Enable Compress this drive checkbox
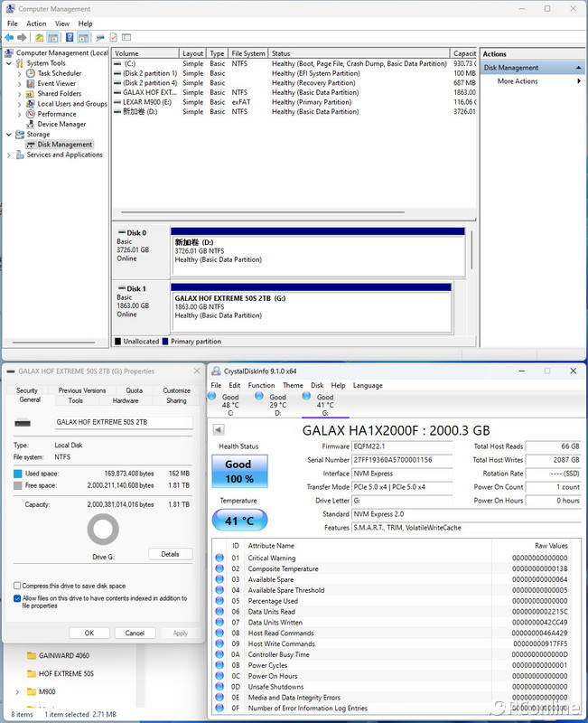The width and height of the screenshot is (588, 723). pyautogui.click(x=17, y=586)
